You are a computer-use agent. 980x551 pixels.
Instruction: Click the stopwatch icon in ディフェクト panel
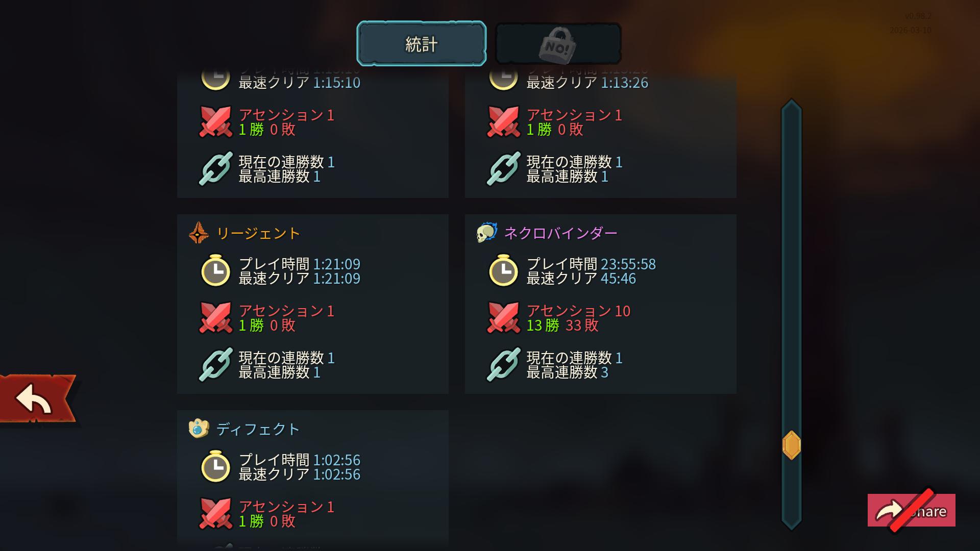216,466
